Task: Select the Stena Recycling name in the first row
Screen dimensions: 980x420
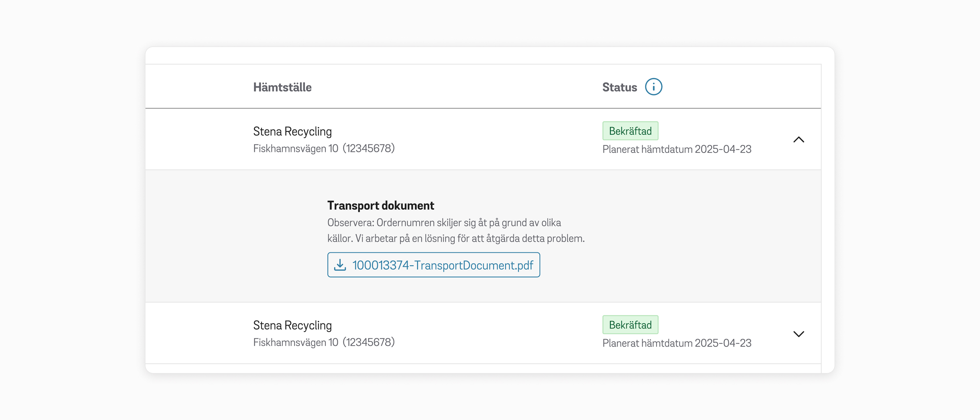Action: [292, 131]
